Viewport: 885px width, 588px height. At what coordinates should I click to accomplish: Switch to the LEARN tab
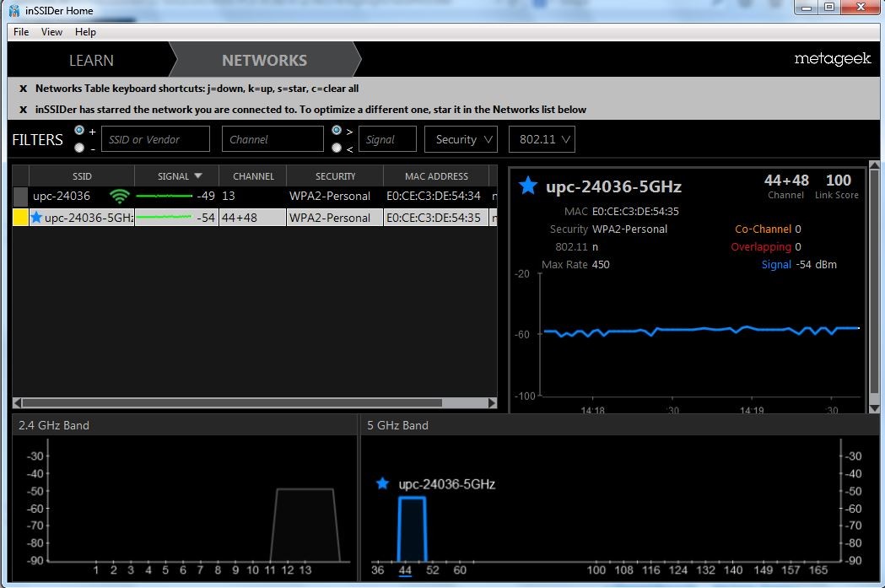tap(91, 61)
